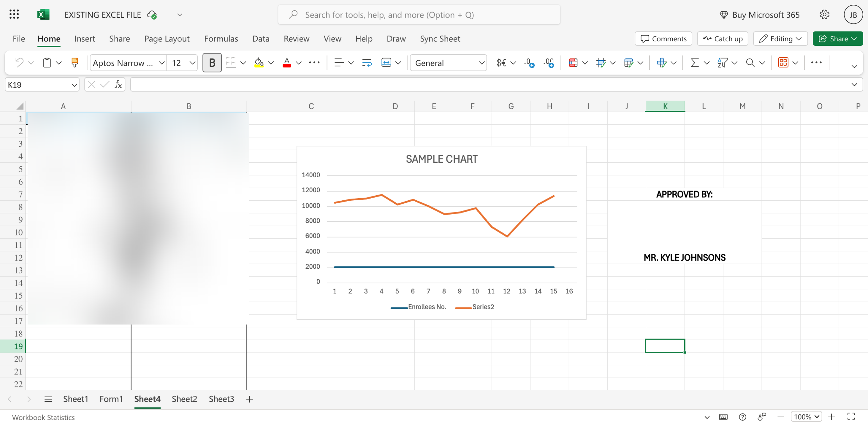Open the font size dropdown
Image resolution: width=868 pixels, height=423 pixels.
pyautogui.click(x=192, y=63)
